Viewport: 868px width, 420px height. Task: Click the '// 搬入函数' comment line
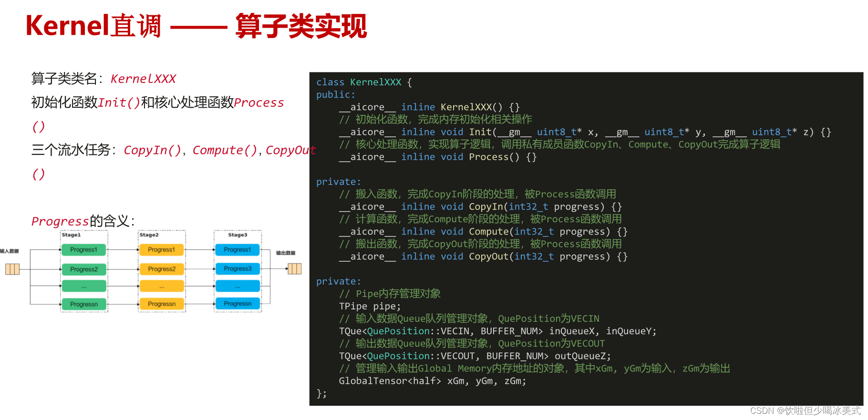tap(477, 194)
